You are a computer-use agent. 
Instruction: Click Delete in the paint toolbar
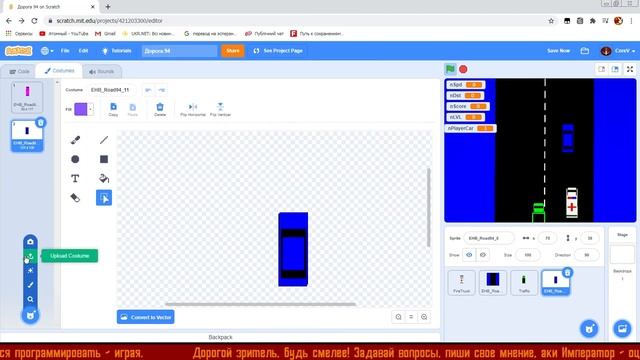tap(160, 109)
